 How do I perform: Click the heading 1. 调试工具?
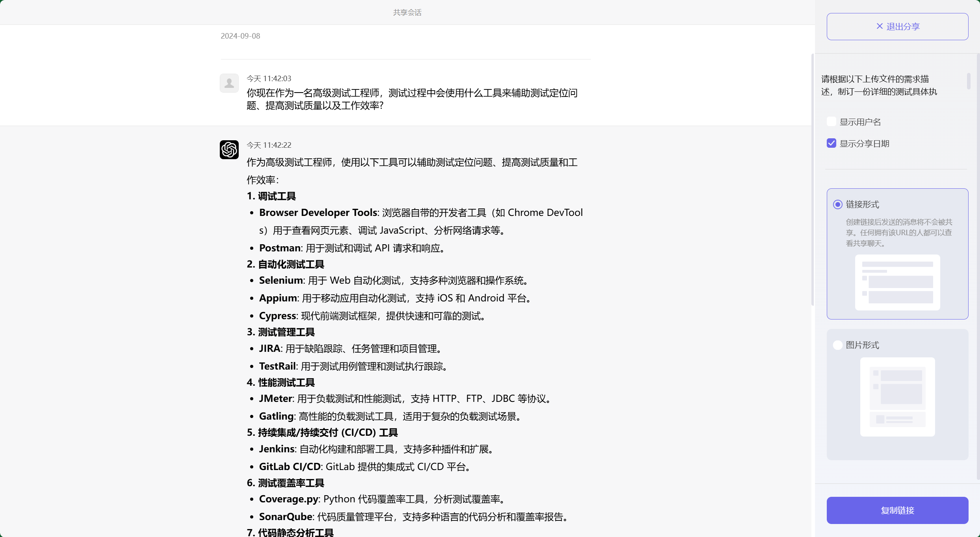(271, 196)
